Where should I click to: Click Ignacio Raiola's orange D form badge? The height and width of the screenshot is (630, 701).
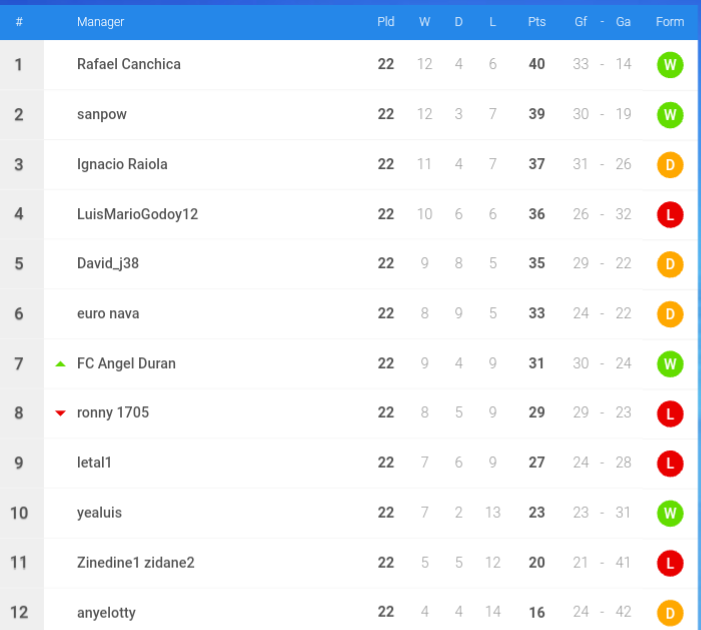coord(670,165)
